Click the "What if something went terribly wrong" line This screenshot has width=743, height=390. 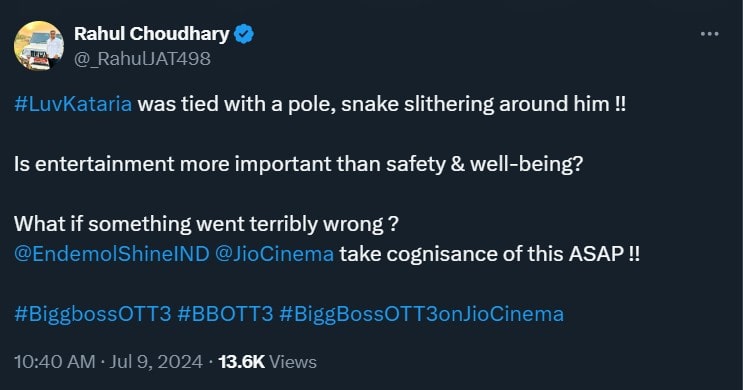tap(206, 224)
